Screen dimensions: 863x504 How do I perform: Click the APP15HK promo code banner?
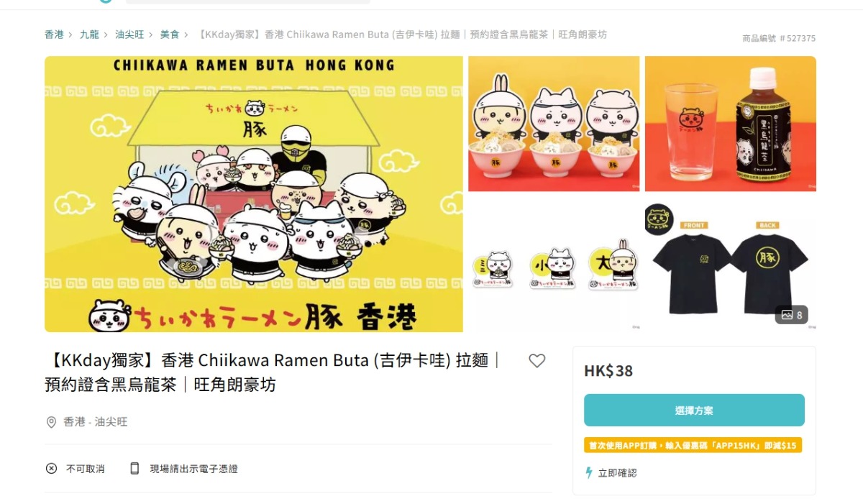(693, 446)
